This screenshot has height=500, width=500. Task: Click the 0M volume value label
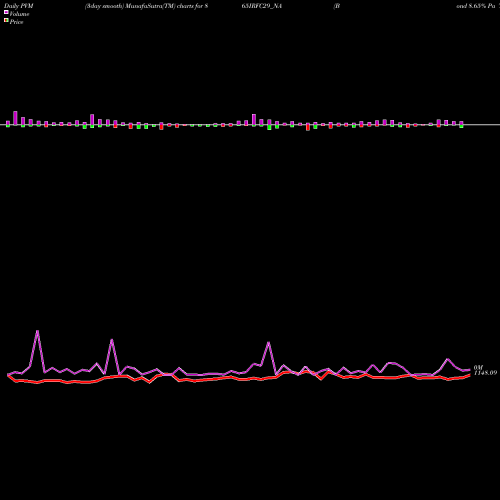coord(478,367)
